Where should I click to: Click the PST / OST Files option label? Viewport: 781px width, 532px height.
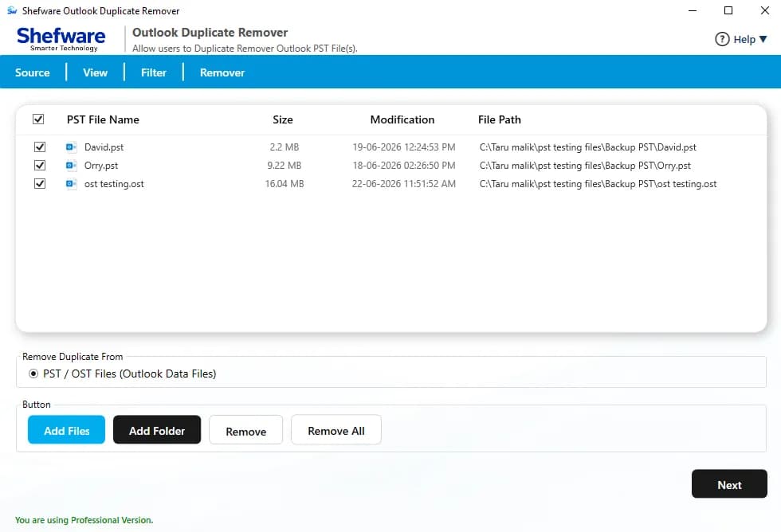[x=129, y=374]
